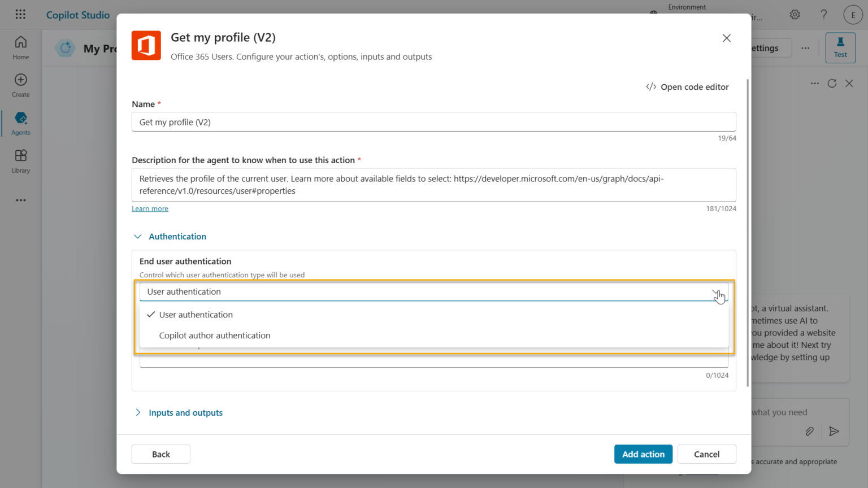This screenshot has height=488, width=868.
Task: Attach a file in the chat input
Action: pos(809,431)
